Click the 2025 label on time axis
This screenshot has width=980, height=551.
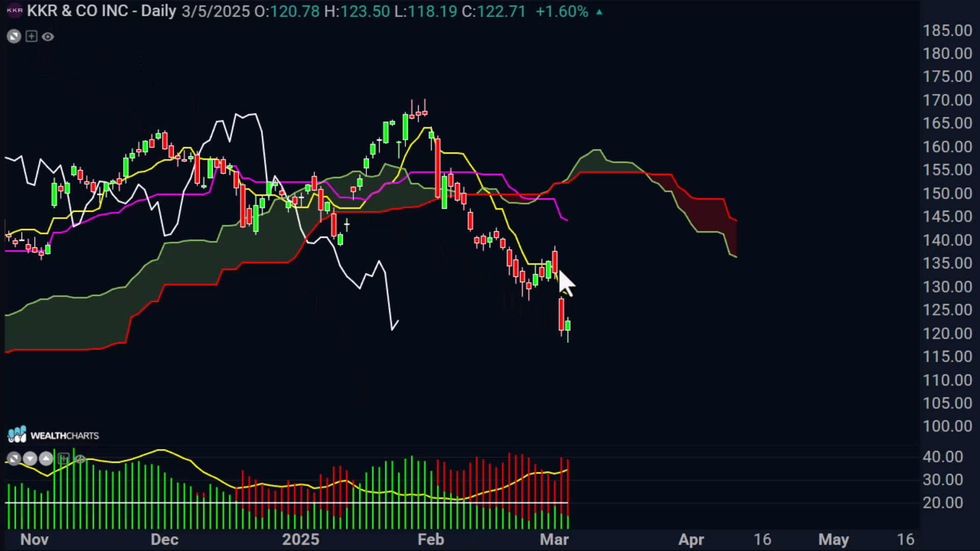point(301,540)
